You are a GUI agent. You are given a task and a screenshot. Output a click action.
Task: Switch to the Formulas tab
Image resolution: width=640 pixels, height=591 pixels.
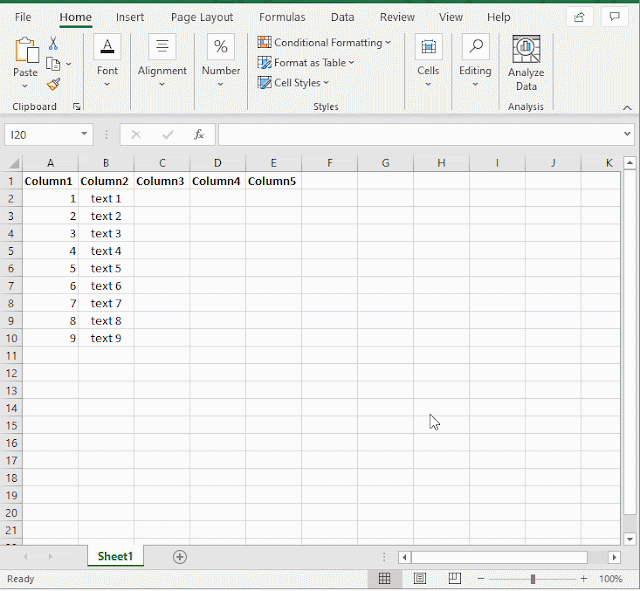click(282, 17)
